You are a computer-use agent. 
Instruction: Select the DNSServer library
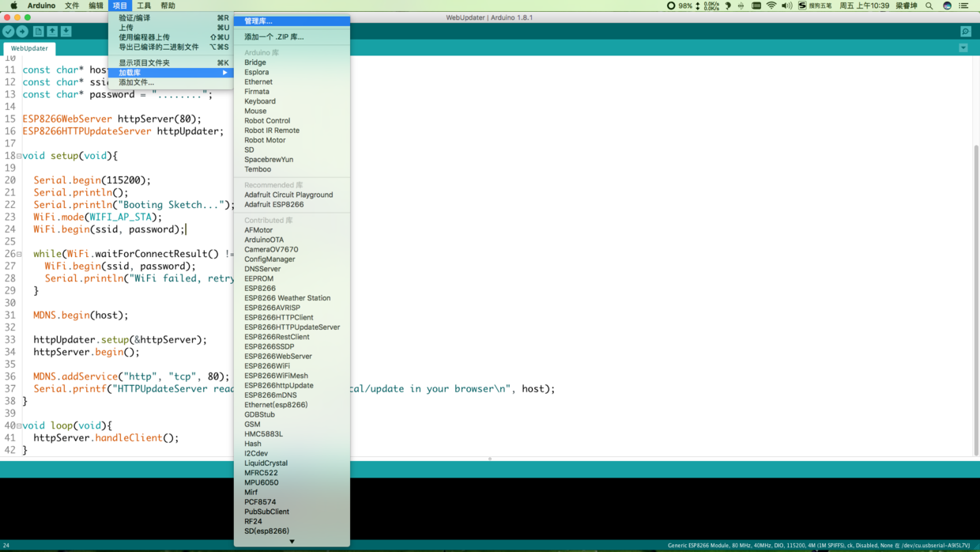pos(292,269)
